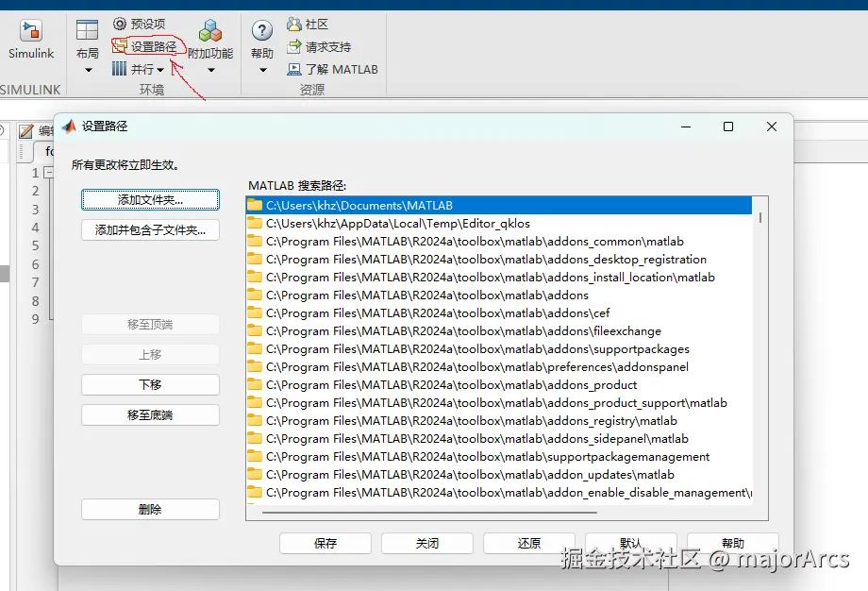Maximize the 设置路径 dialog
Image resolution: width=868 pixels, height=591 pixels.
[728, 127]
